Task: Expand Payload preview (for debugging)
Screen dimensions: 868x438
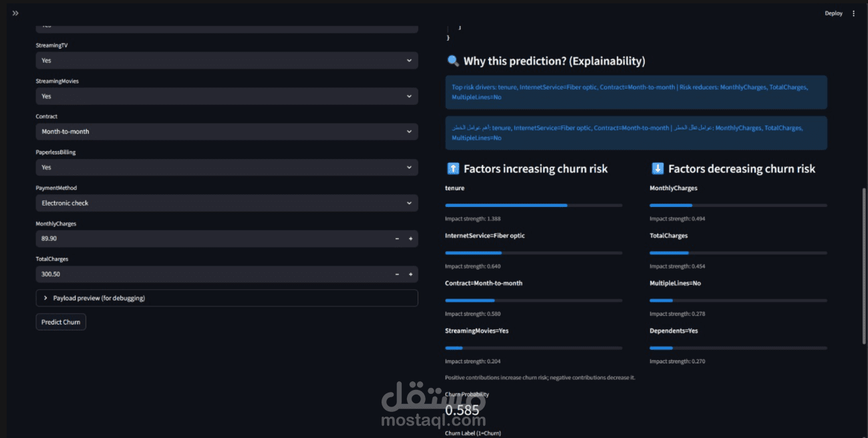Action: pyautogui.click(x=227, y=298)
